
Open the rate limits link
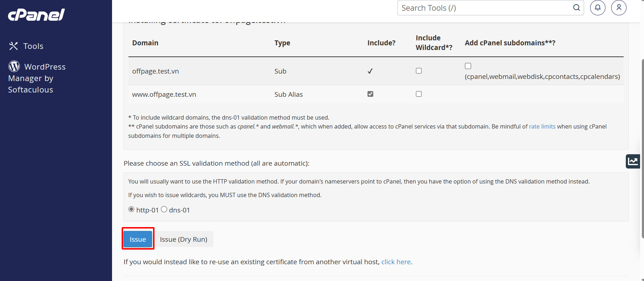point(542,126)
